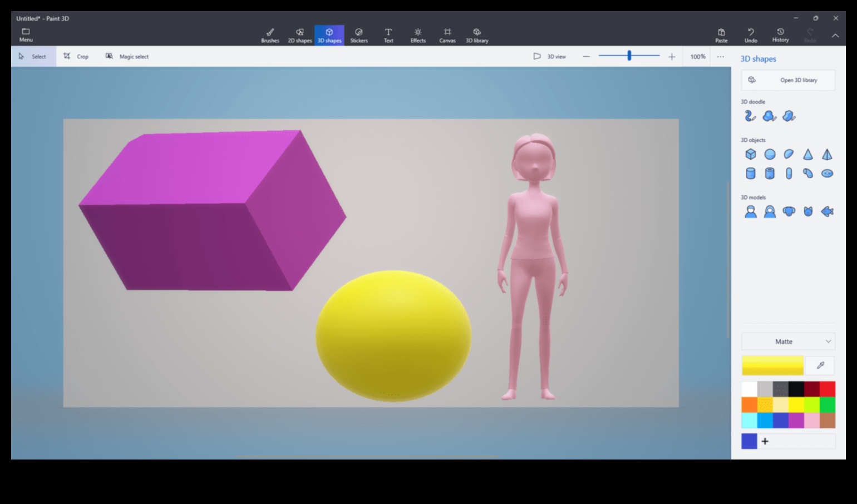Open the Stickers tab
The image size is (857, 504).
pos(359,35)
